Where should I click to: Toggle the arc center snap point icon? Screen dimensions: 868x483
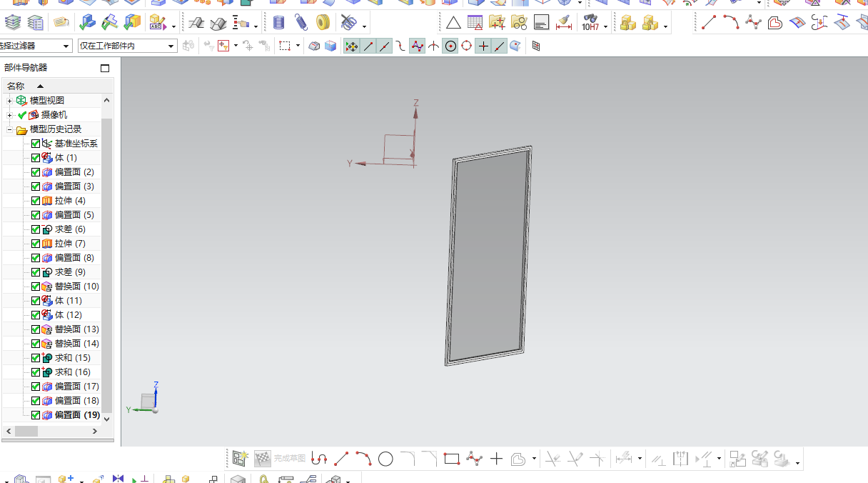pos(450,46)
